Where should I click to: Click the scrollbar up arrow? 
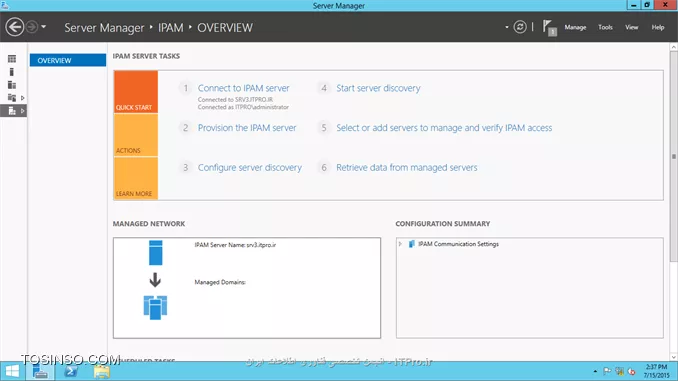pos(674,47)
